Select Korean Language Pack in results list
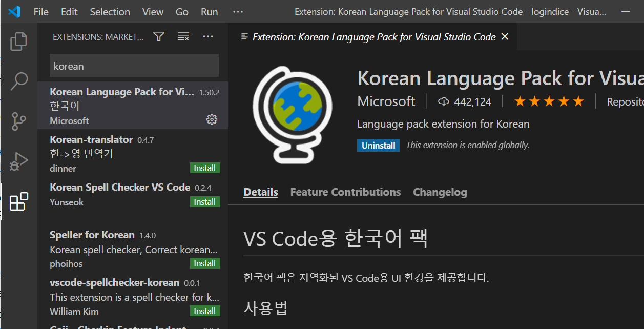Screen dimensions: 644x329 coord(133,106)
